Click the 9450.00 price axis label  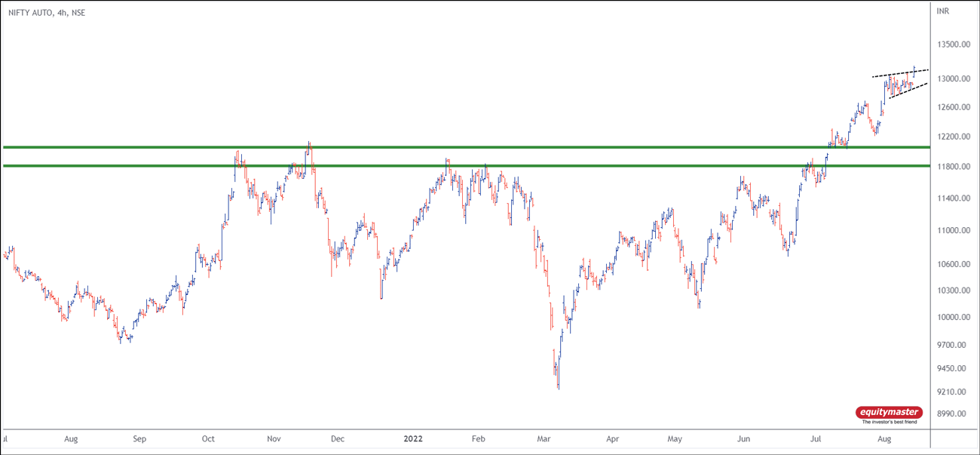pos(951,369)
